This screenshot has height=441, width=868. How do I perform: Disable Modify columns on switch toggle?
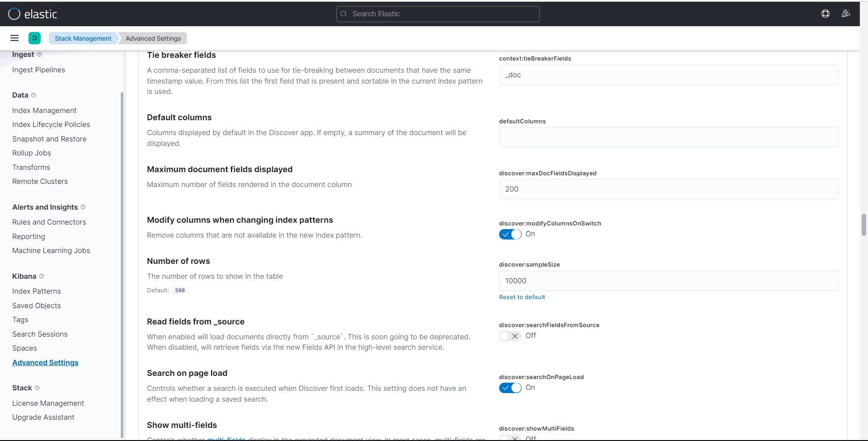tap(510, 234)
